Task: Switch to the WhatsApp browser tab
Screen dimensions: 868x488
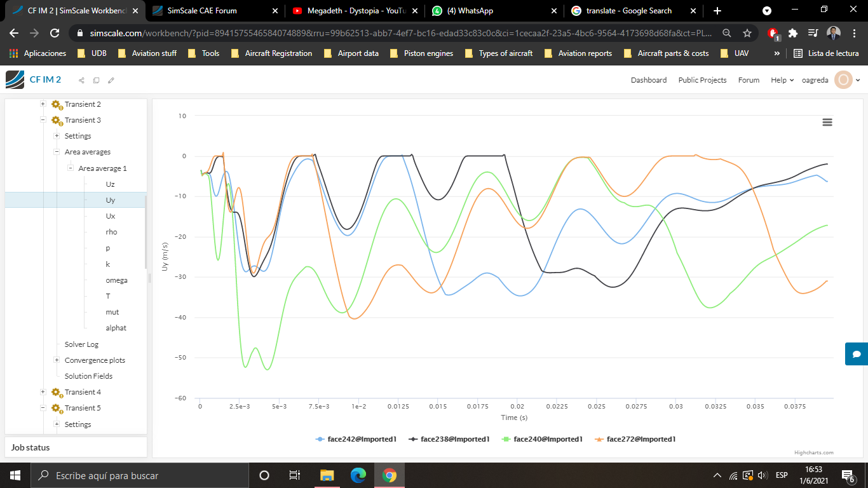Action: (x=496, y=11)
